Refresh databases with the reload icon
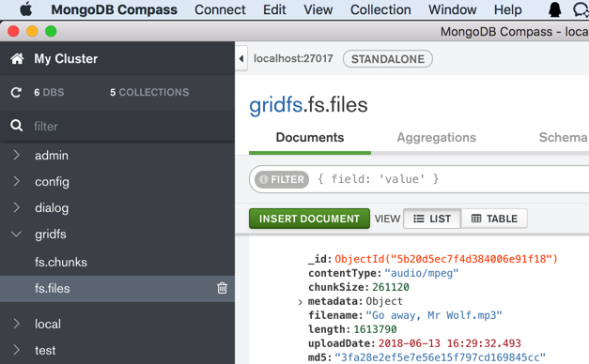589x364 pixels. 16,92
